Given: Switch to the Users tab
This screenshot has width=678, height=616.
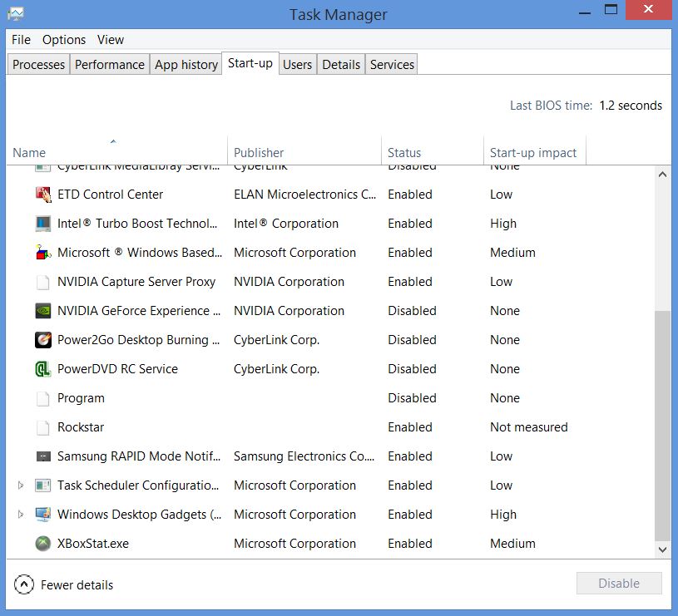Looking at the screenshot, I should tap(298, 64).
